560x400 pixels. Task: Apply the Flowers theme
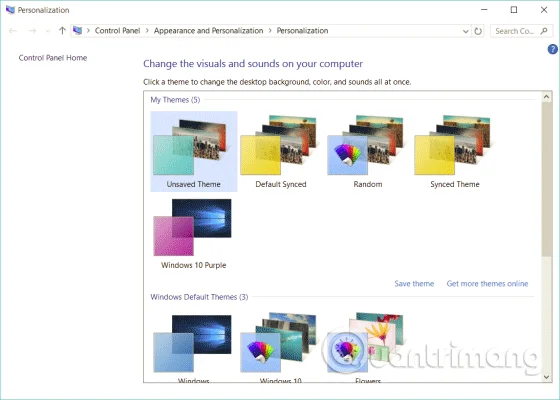[x=368, y=346]
